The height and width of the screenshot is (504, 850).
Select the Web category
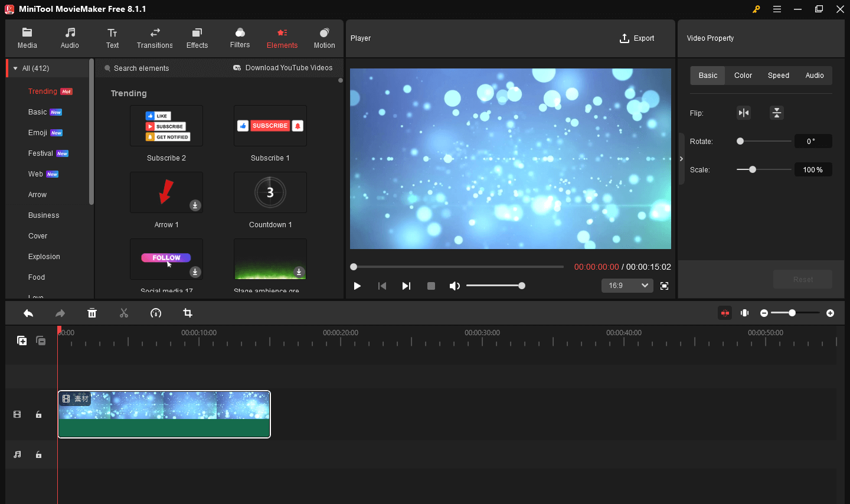point(35,174)
